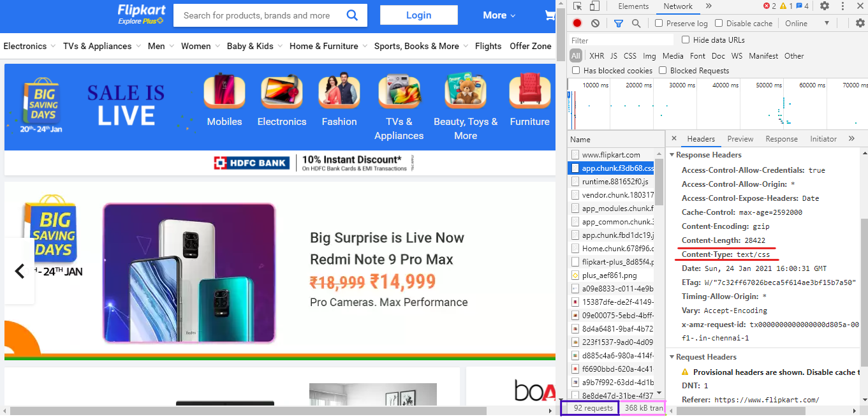Switch to the Elements tab
The width and height of the screenshot is (868, 417).
pyautogui.click(x=633, y=6)
